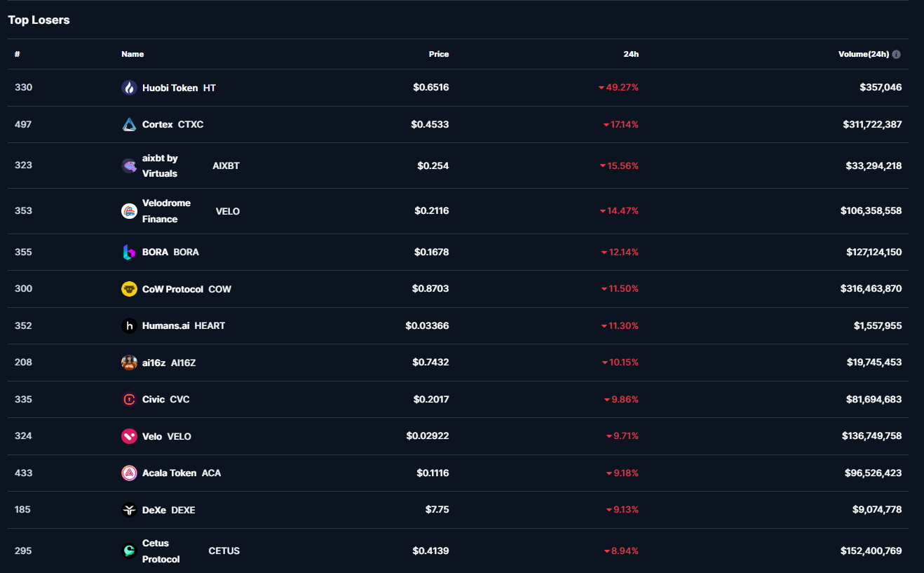Click the Volume(24h) info icon
The width and height of the screenshot is (924, 573).
coord(897,55)
